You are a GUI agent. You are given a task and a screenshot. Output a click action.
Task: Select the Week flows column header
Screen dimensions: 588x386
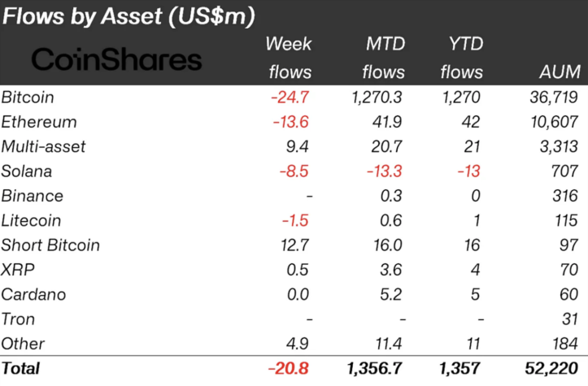coord(290,58)
